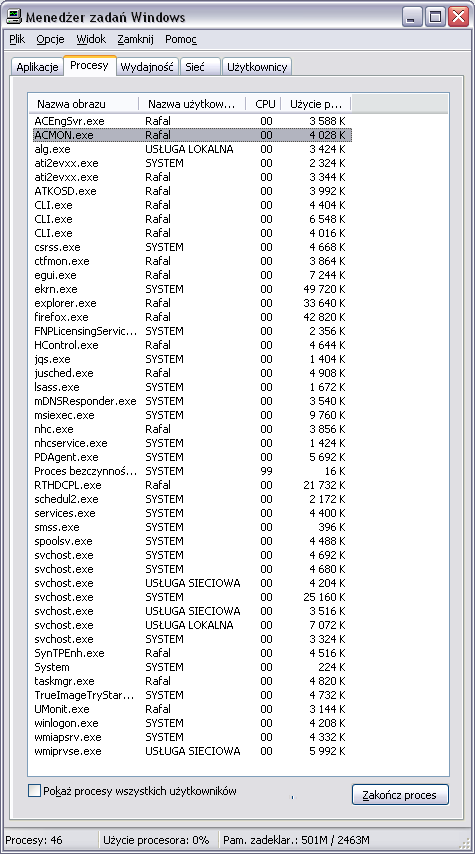Select the explorer.exe process row
The width and height of the screenshot is (475, 854).
(192, 303)
